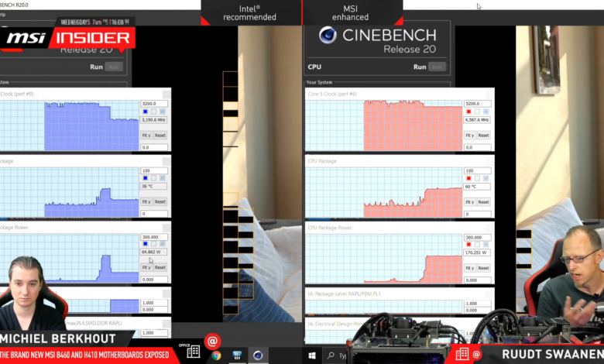
Task: Click the CPU Package Power graph title
Action: point(329,228)
